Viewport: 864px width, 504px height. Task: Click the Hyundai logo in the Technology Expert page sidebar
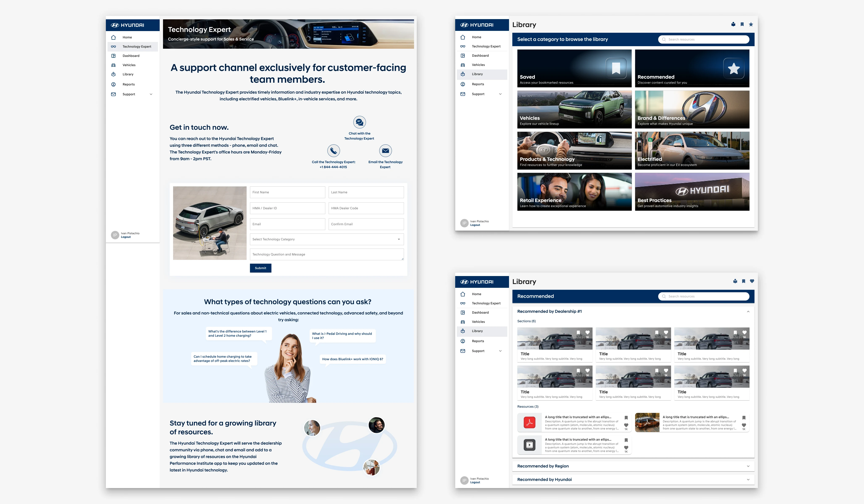pyautogui.click(x=127, y=25)
